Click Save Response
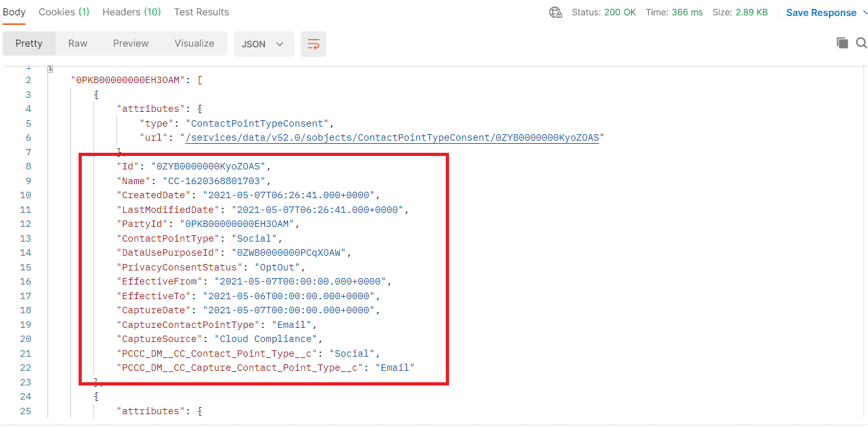This screenshot has height=427, width=868. pyautogui.click(x=821, y=12)
